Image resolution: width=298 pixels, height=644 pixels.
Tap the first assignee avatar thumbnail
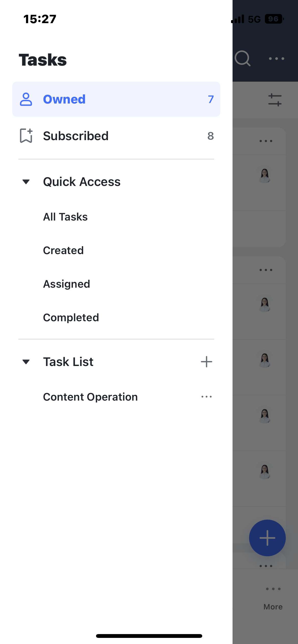[x=265, y=175]
